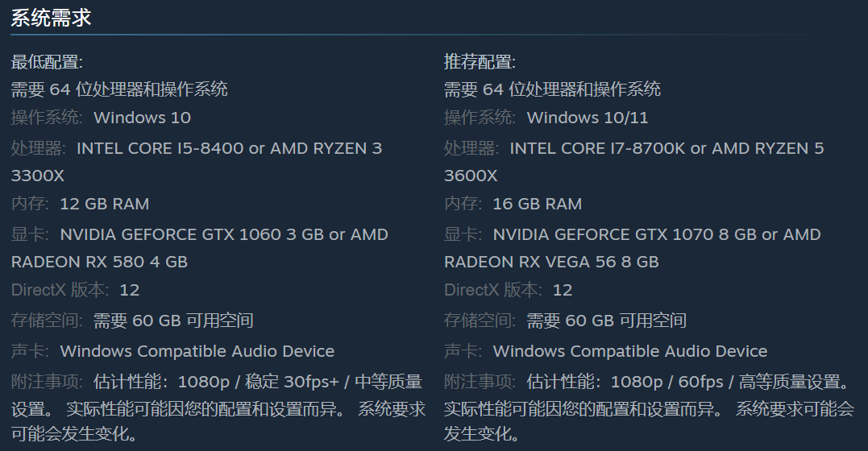Click the Windows 10/11 operating system text
Image resolution: width=868 pixels, height=451 pixels.
(587, 118)
